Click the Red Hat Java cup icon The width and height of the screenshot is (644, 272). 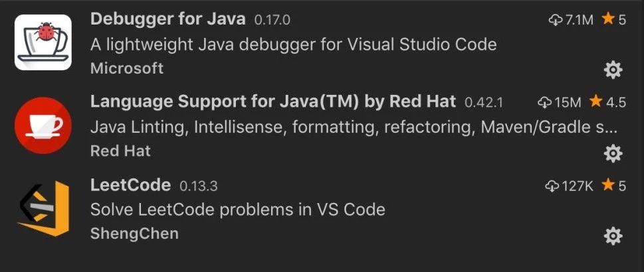[x=43, y=126]
